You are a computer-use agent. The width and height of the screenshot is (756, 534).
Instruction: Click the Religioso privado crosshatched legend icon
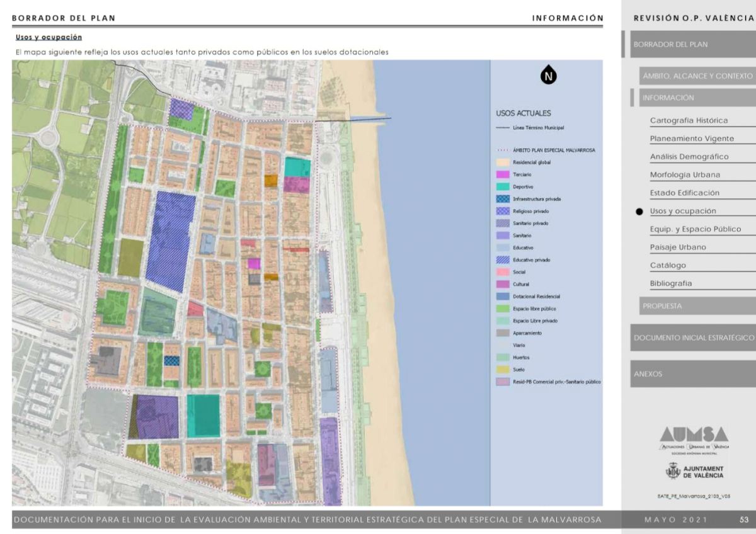coord(504,211)
